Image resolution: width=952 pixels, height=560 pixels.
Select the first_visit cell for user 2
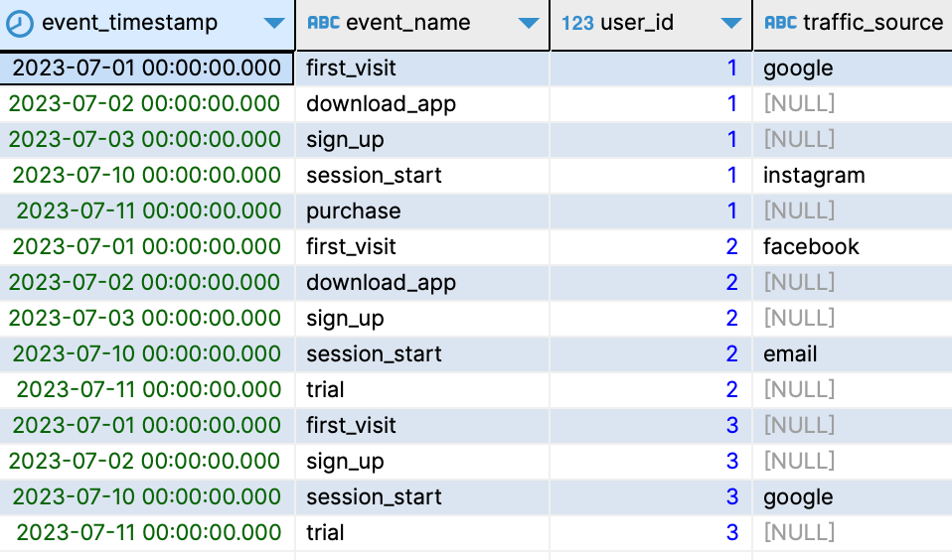(422, 247)
